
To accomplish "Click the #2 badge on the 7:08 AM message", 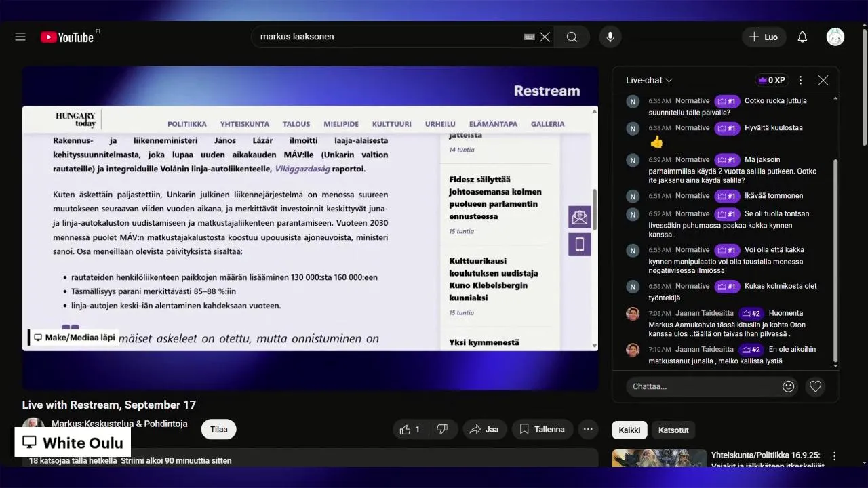I will (x=751, y=313).
